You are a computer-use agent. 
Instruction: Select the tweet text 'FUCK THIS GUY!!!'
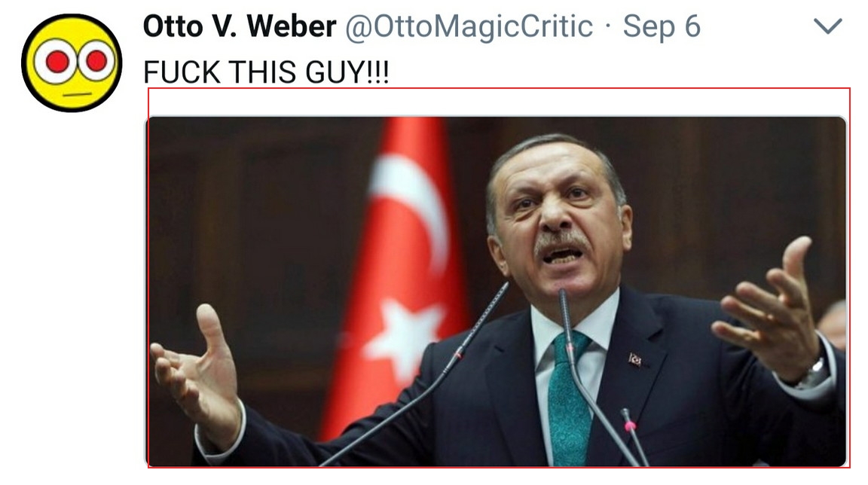[x=266, y=72]
